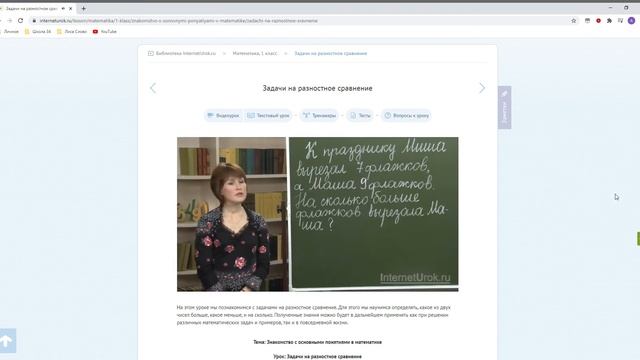
Task: Click the scroll-to-top arrow button
Action: pyautogui.click(x=7, y=341)
